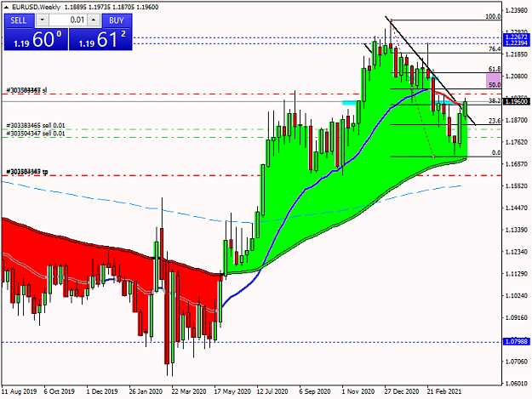Screen dimensions: 532x399
Task: Decrease lot volume with the down arrow
Action: (x=42, y=20)
